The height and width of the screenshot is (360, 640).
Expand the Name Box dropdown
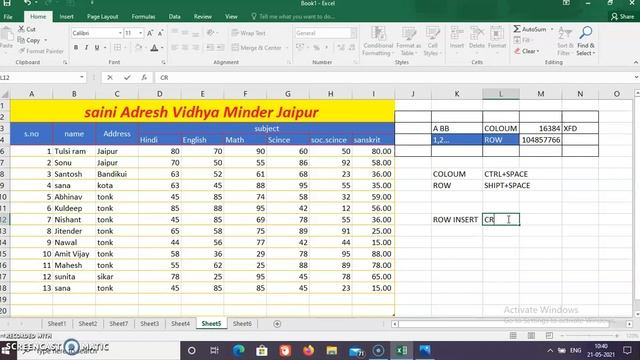[82, 78]
